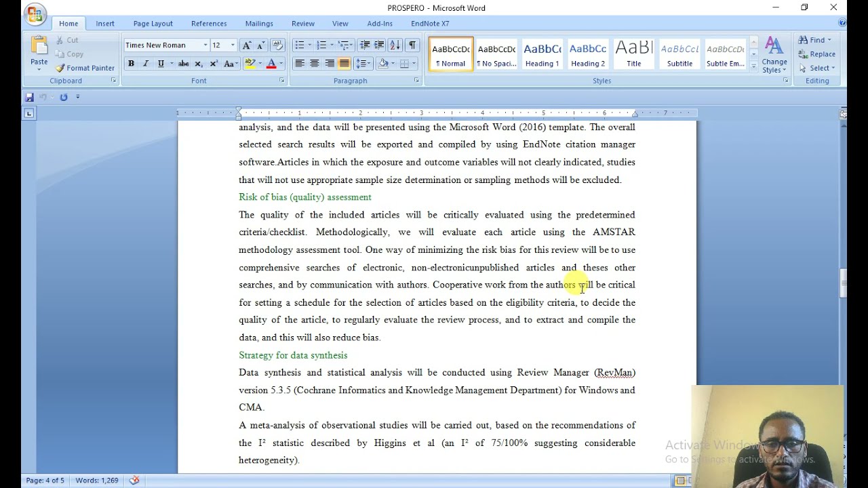The height and width of the screenshot is (488, 868).
Task: Switch to the References tab
Action: [x=209, y=24]
